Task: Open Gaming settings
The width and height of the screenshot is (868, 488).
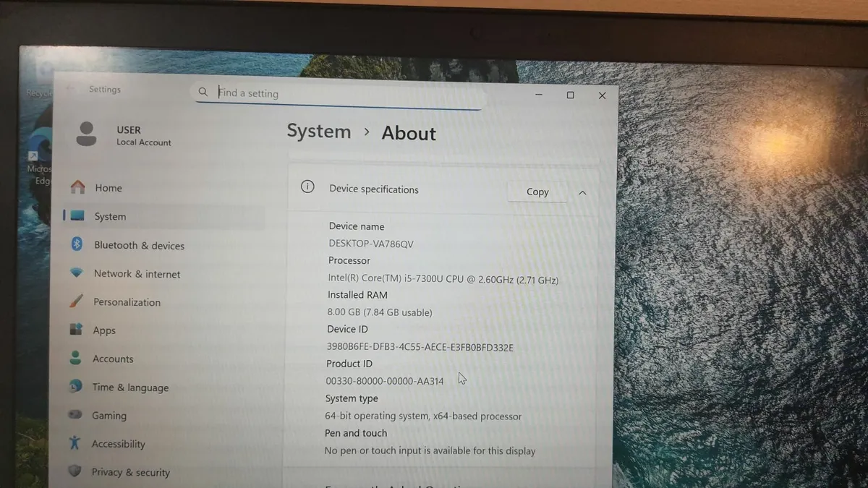Action: (109, 415)
